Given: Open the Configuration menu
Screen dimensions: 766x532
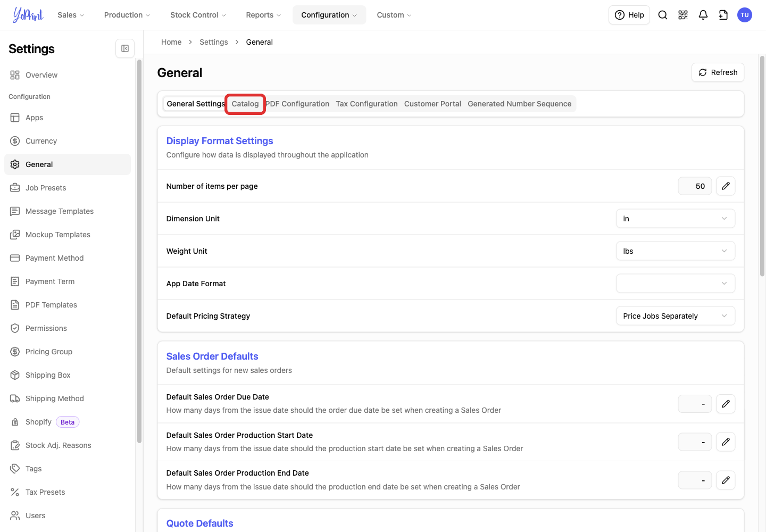Looking at the screenshot, I should pos(329,15).
